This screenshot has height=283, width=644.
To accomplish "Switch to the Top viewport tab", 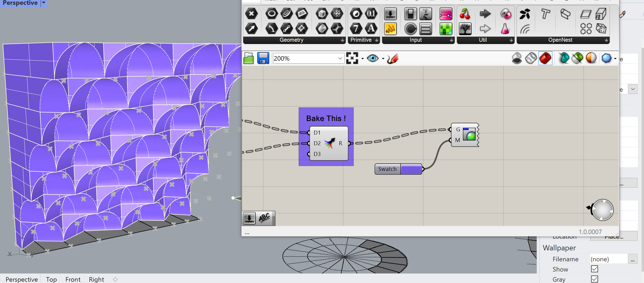I will coord(51,279).
